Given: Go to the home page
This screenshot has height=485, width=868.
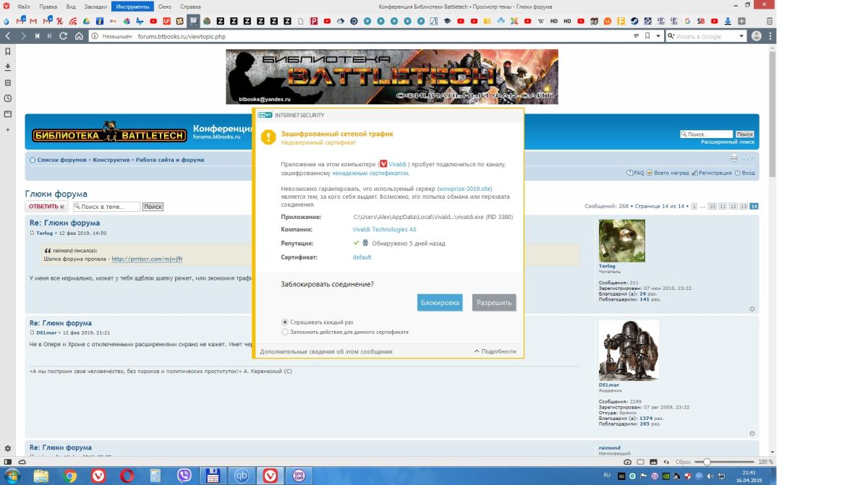Looking at the screenshot, I should pos(79,36).
